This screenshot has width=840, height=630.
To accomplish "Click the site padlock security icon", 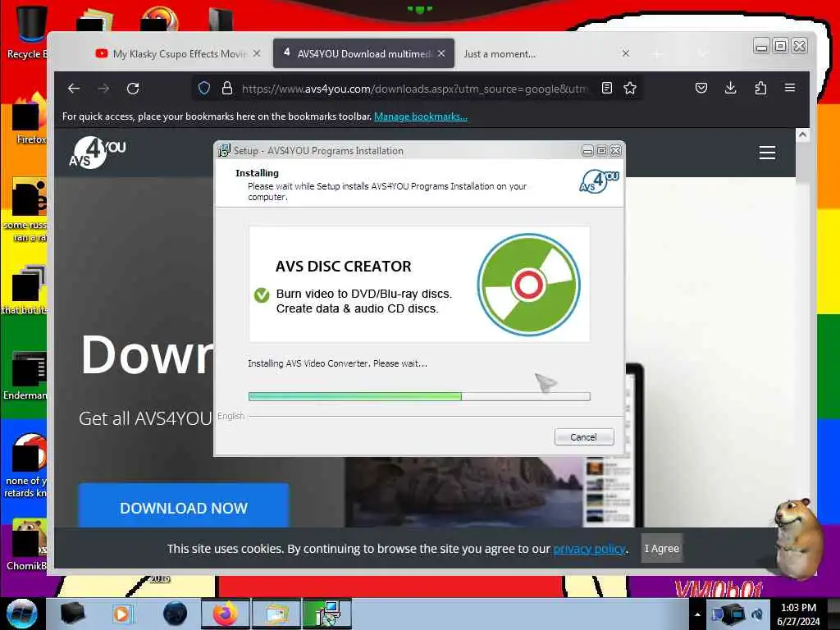I will click(227, 88).
